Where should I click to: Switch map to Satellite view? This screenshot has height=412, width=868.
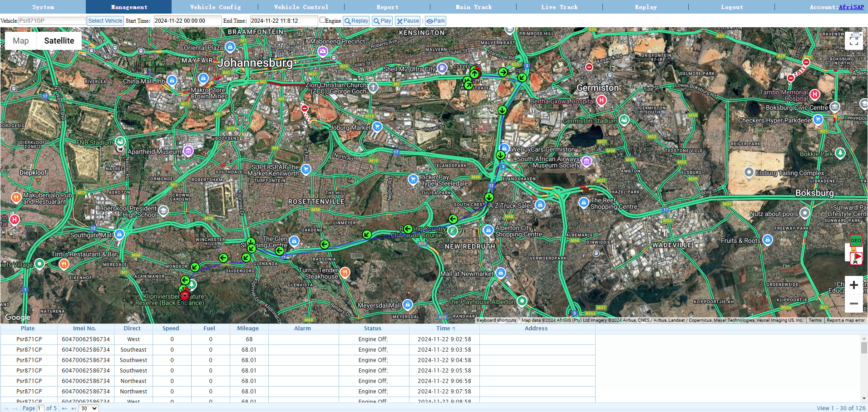click(59, 41)
